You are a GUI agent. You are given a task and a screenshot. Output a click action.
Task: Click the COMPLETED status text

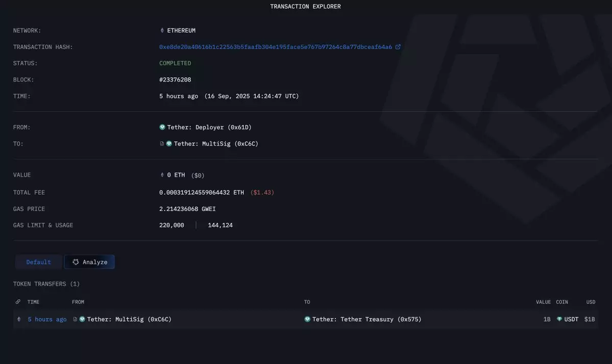point(175,63)
